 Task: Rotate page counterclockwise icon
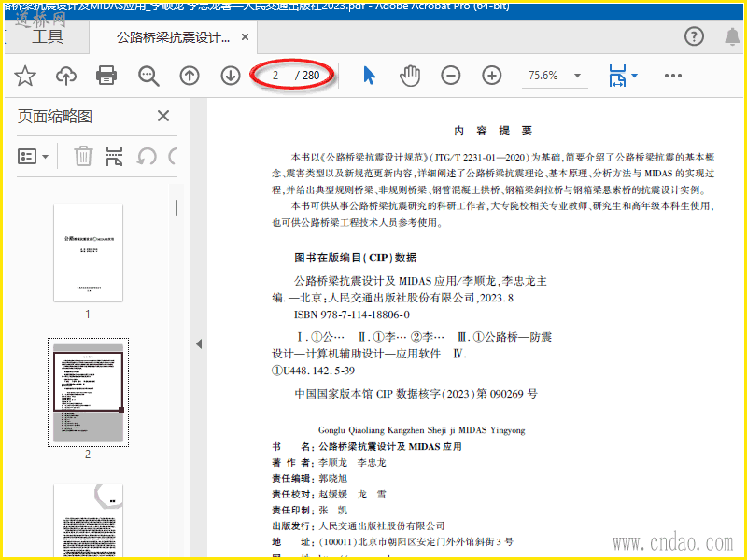147,156
